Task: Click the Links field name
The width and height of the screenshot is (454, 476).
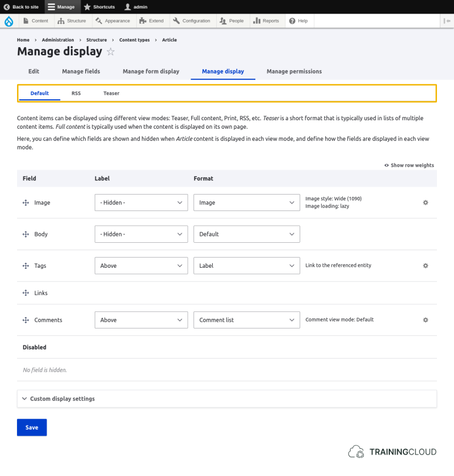Action: tap(41, 293)
